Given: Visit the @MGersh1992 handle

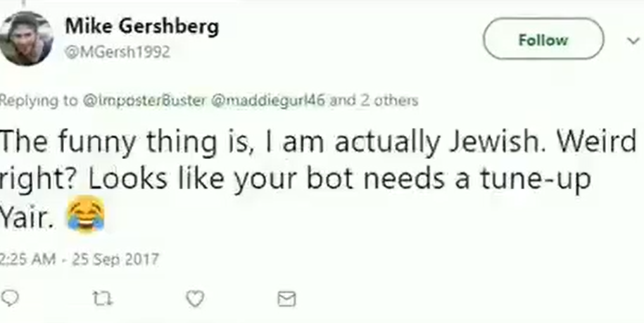Looking at the screenshot, I should click(x=118, y=52).
